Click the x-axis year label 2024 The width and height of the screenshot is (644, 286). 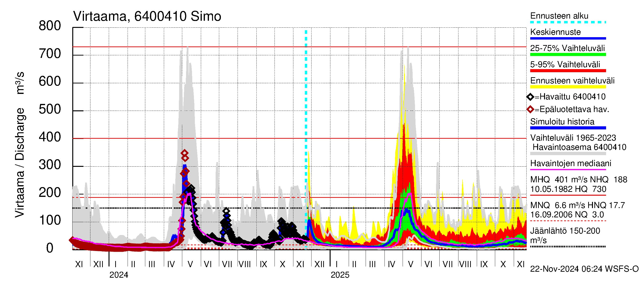[119, 275]
